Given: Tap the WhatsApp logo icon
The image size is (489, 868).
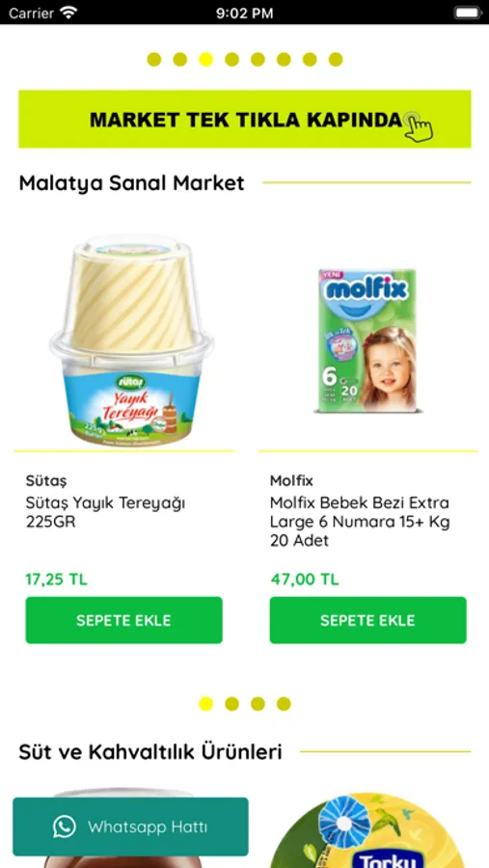Looking at the screenshot, I should (65, 827).
